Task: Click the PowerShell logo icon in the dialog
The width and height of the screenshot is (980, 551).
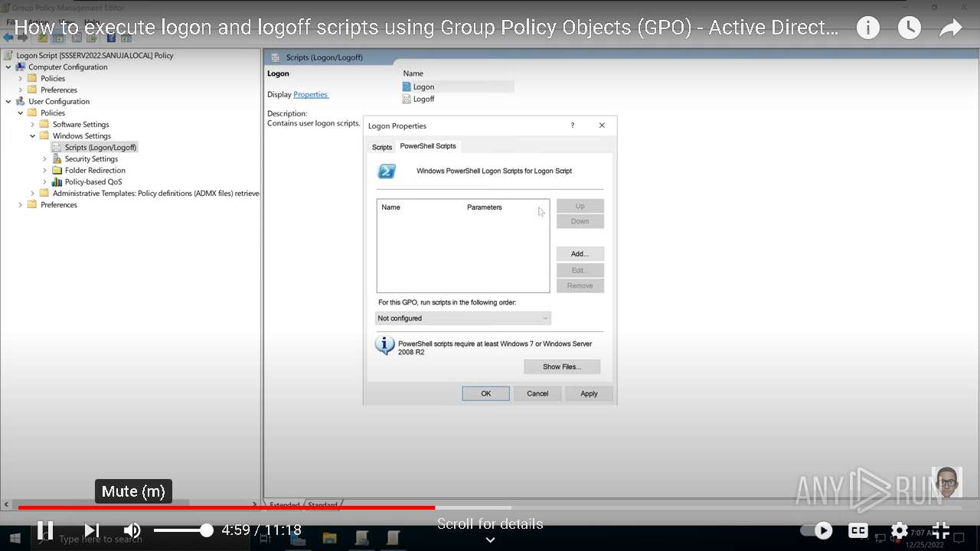Action: pos(387,171)
